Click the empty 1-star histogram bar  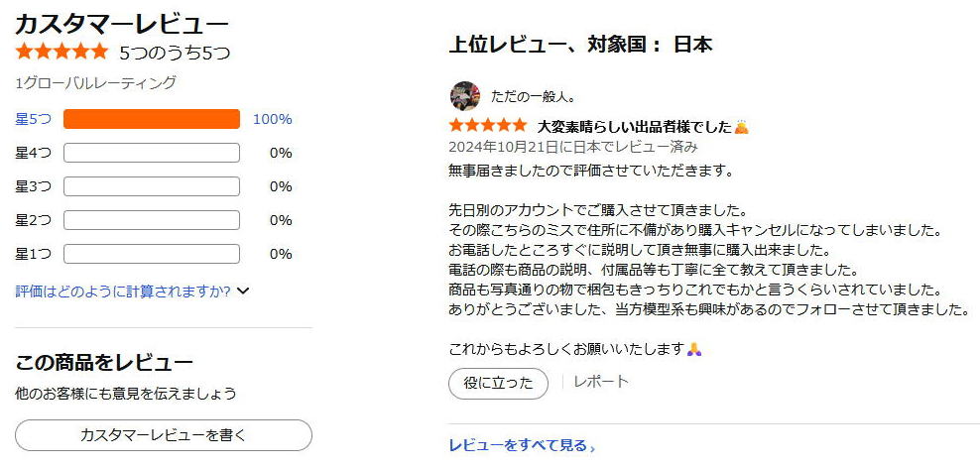tap(152, 254)
